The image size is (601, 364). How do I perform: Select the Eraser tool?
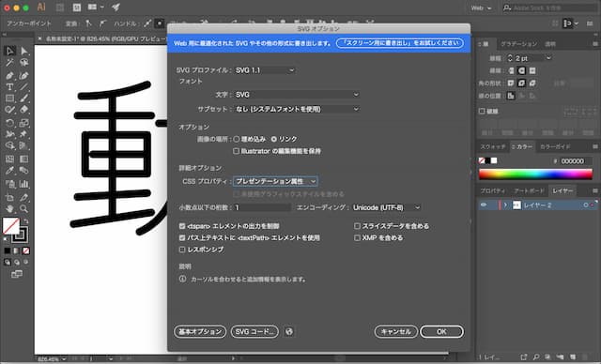coord(24,110)
